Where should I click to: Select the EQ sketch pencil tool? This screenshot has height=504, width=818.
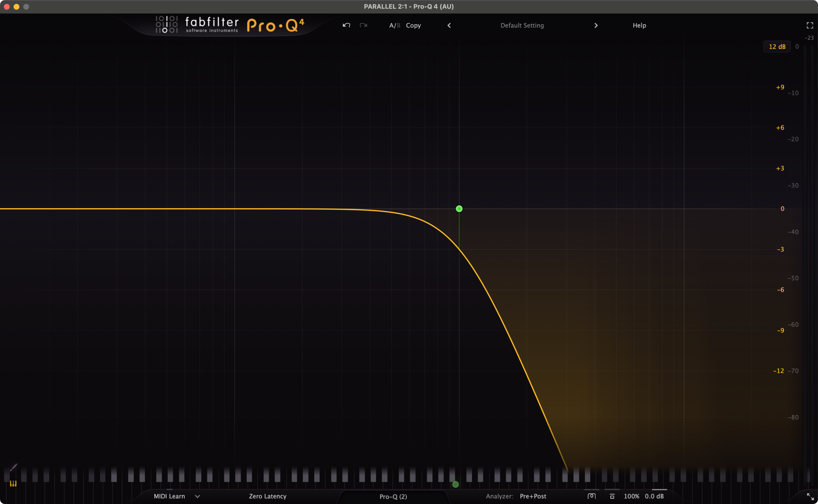[13, 468]
